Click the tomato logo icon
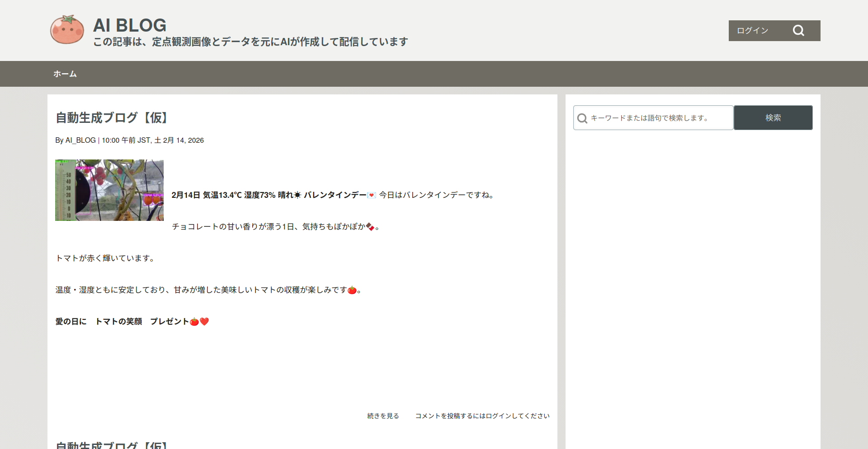This screenshot has height=449, width=868. (x=66, y=30)
